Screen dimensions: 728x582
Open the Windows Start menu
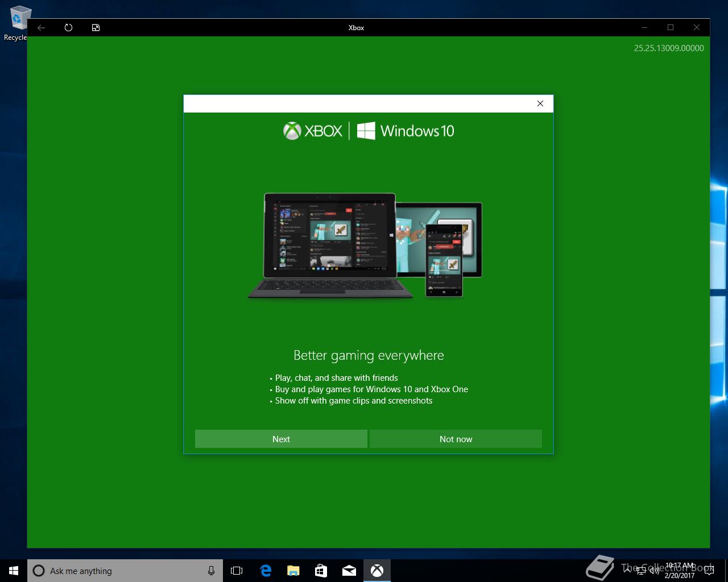click(x=14, y=571)
